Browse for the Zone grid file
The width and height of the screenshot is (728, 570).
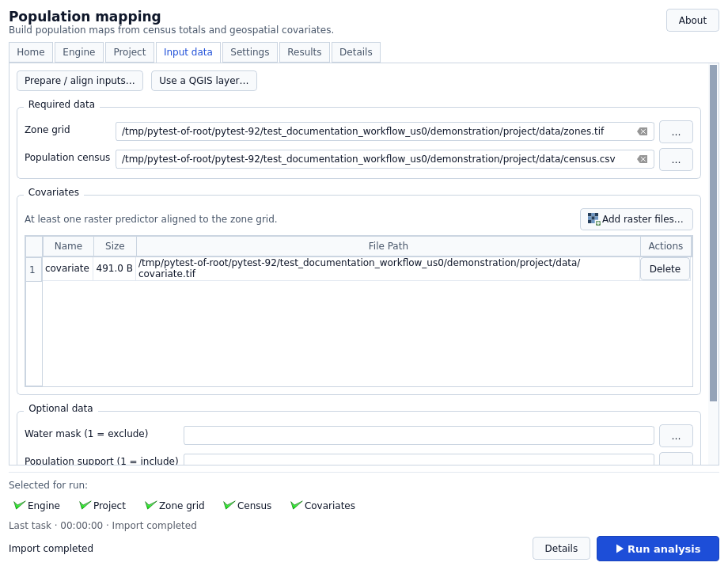tap(676, 132)
